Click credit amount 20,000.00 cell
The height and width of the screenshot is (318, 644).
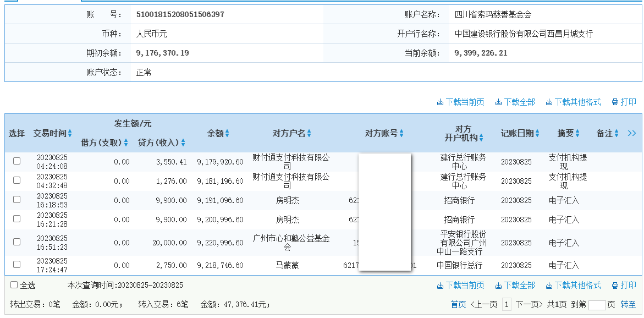click(x=169, y=243)
